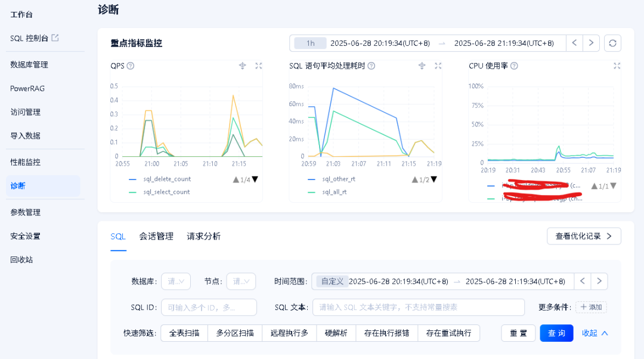Image resolution: width=644 pixels, height=359 pixels.
Task: Open 安全设置 in the sidebar
Action: [26, 236]
